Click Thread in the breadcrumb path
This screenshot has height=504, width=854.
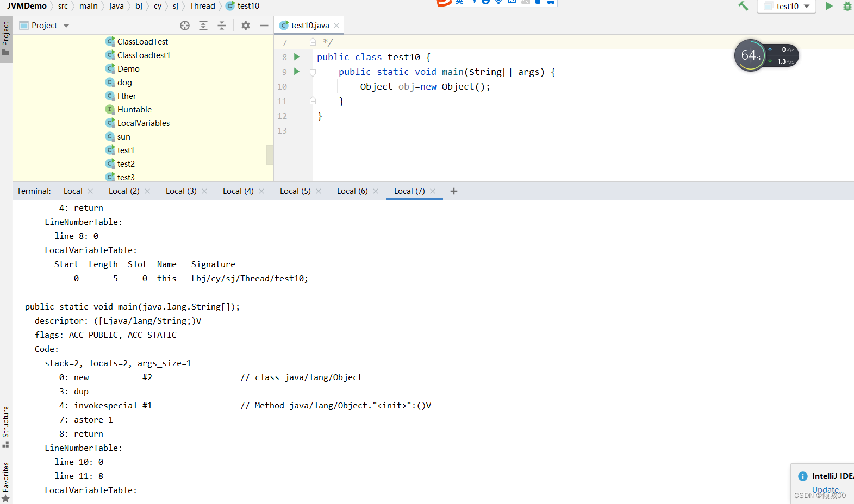(202, 6)
